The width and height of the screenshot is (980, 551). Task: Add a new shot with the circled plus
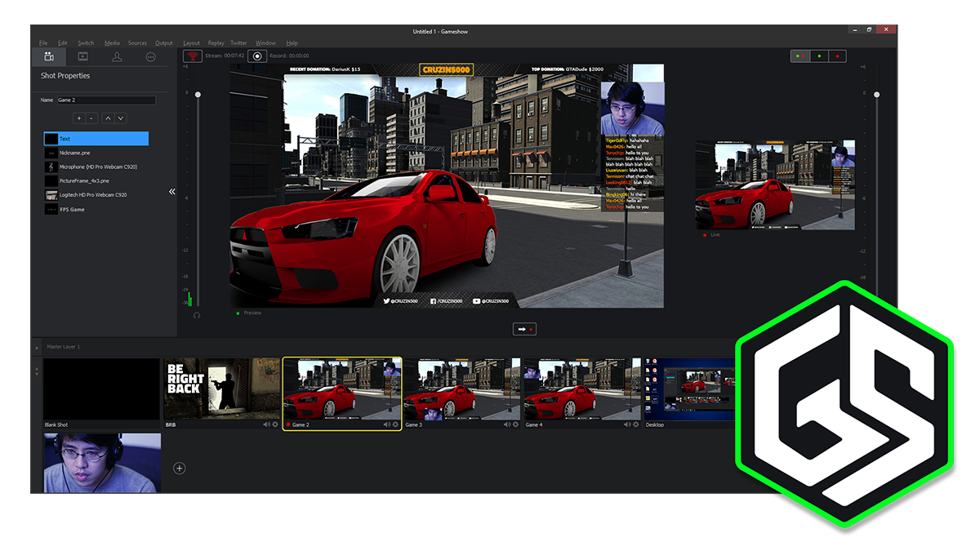(x=180, y=469)
